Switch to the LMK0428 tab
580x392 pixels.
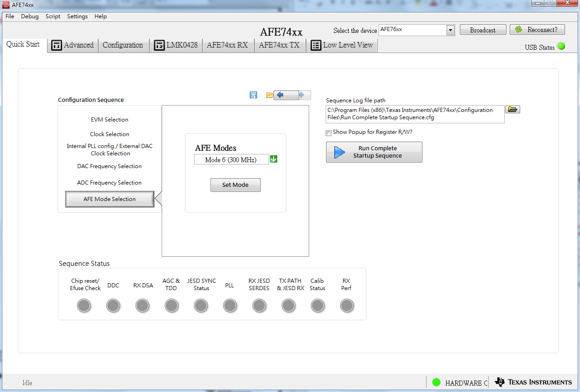[x=176, y=45]
